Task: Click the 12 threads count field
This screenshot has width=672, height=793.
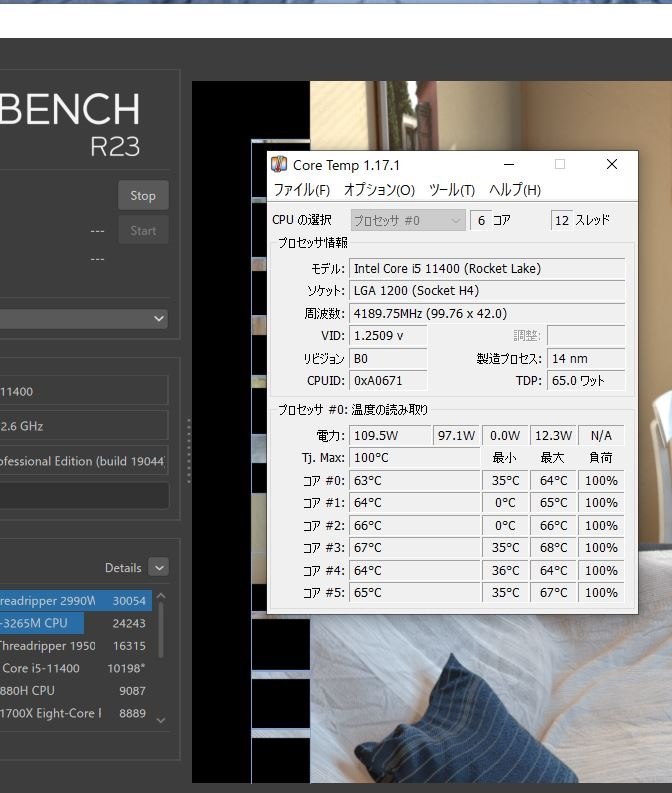Action: (562, 221)
